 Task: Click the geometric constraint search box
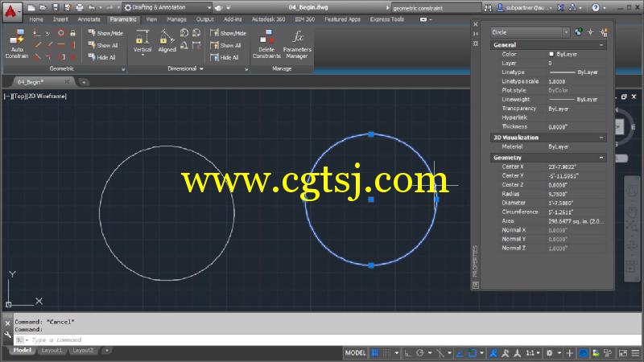436,8
